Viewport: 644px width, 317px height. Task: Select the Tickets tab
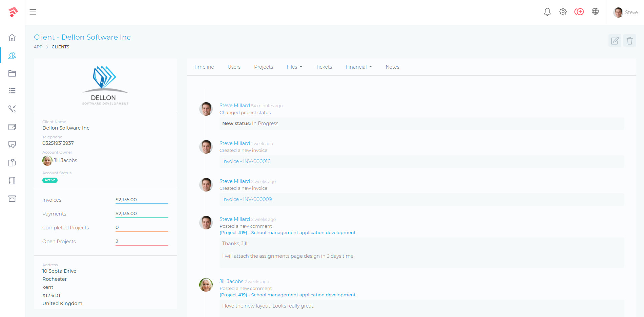click(324, 67)
